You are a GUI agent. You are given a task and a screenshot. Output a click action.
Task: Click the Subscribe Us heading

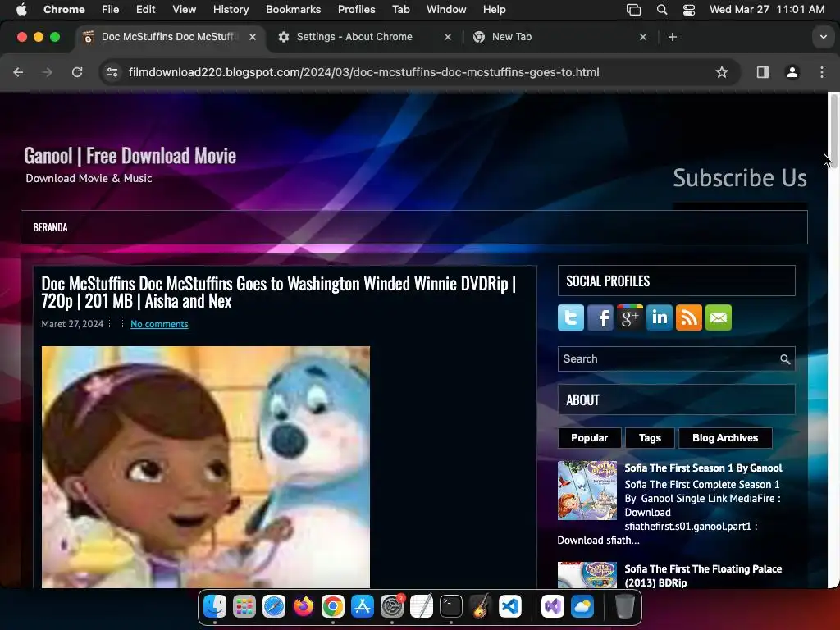739,178
